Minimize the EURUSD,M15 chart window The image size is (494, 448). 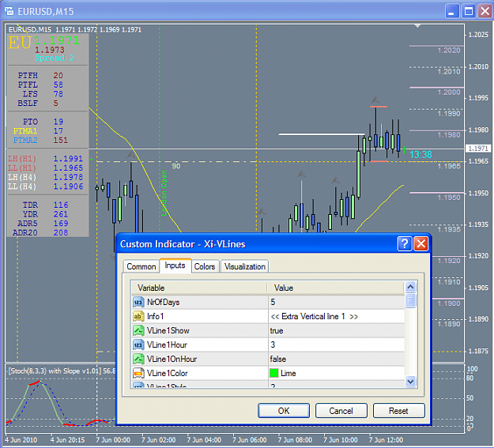[452, 11]
